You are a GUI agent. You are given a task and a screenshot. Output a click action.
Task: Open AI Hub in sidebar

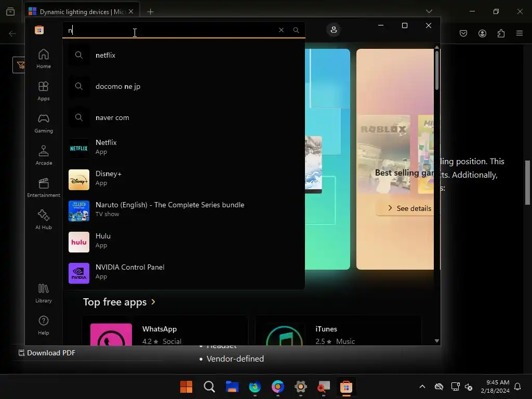(x=44, y=220)
